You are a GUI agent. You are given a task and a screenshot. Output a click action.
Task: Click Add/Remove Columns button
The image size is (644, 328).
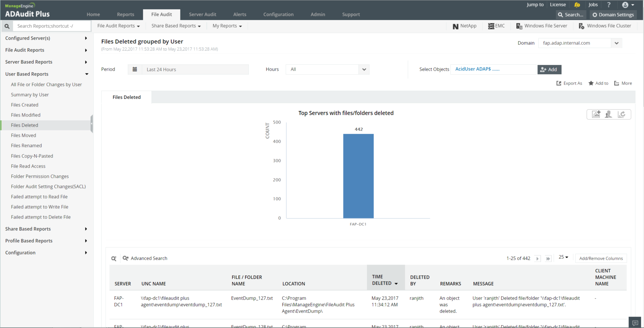click(x=601, y=259)
